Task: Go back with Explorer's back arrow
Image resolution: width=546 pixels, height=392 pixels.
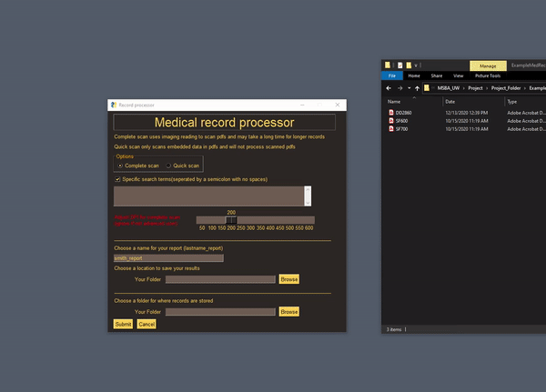Action: click(x=388, y=88)
